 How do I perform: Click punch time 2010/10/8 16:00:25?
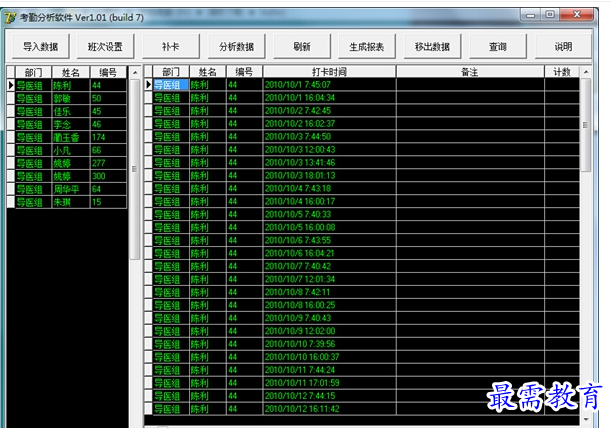point(300,305)
